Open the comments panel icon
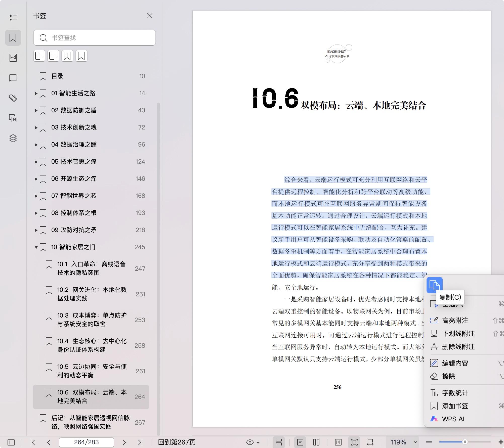 pos(13,78)
